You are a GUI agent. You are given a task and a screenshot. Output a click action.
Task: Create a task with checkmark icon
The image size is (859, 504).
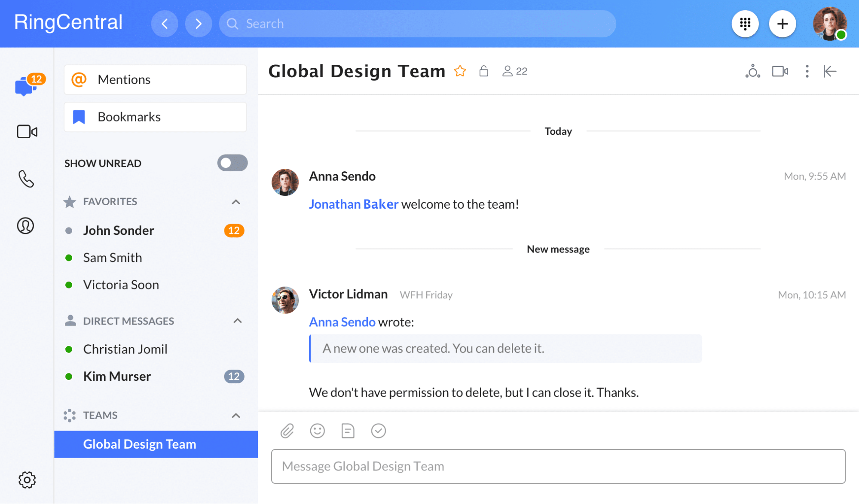[378, 431]
